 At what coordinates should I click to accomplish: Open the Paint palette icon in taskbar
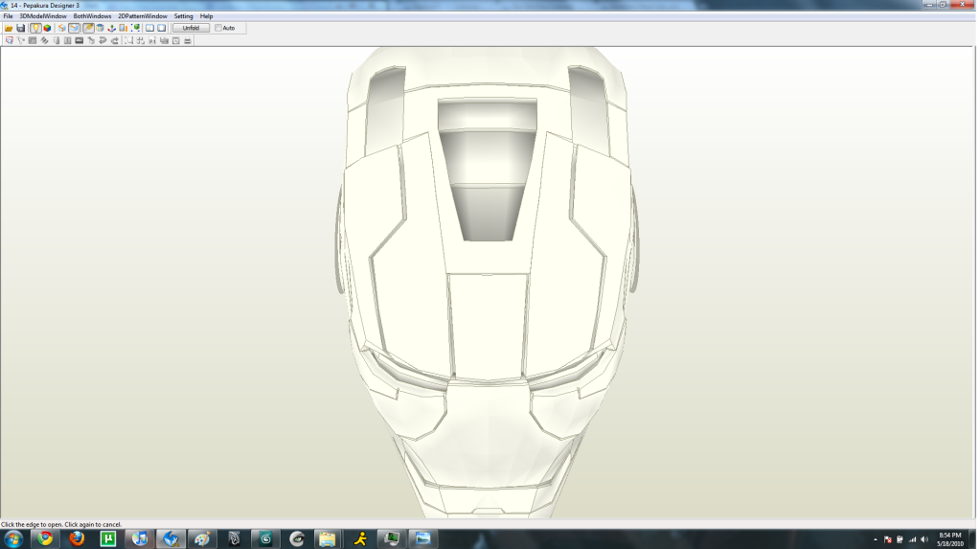tap(202, 538)
